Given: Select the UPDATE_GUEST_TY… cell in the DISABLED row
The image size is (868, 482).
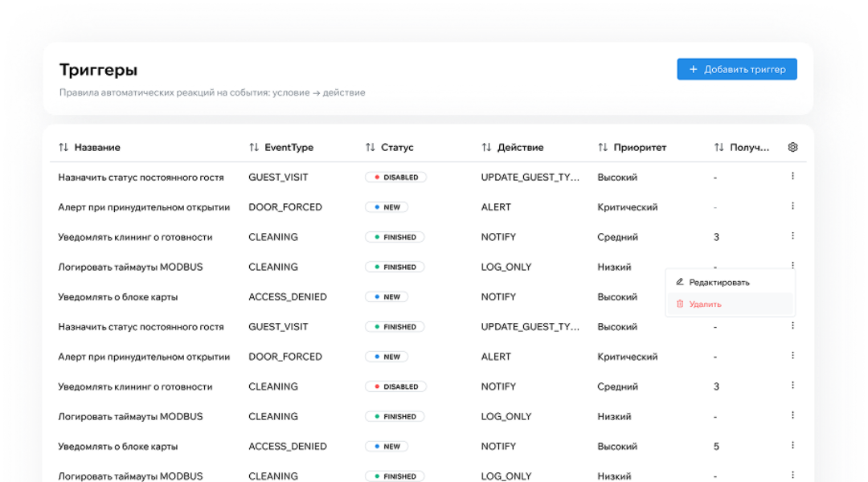Looking at the screenshot, I should (530, 178).
